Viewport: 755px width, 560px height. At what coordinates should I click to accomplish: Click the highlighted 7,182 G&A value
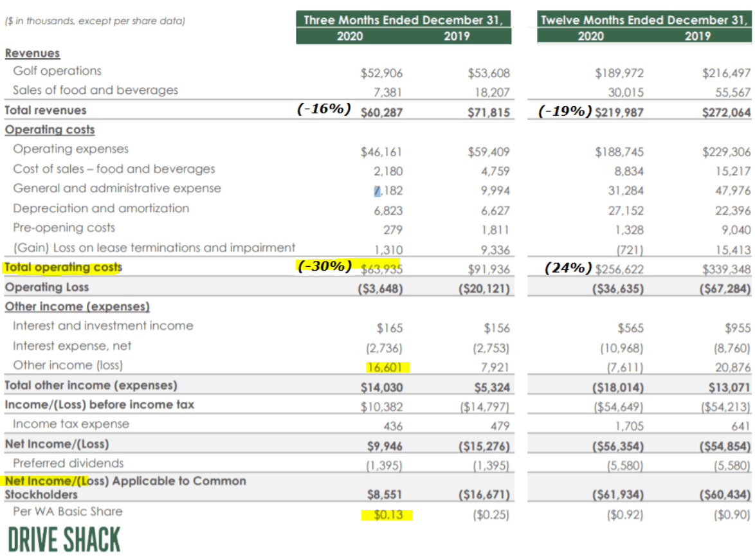click(388, 191)
